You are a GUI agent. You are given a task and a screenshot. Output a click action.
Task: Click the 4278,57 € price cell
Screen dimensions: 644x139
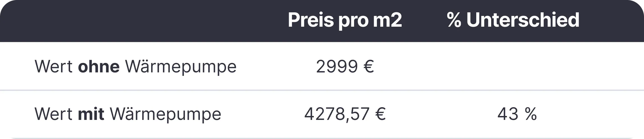click(x=345, y=114)
